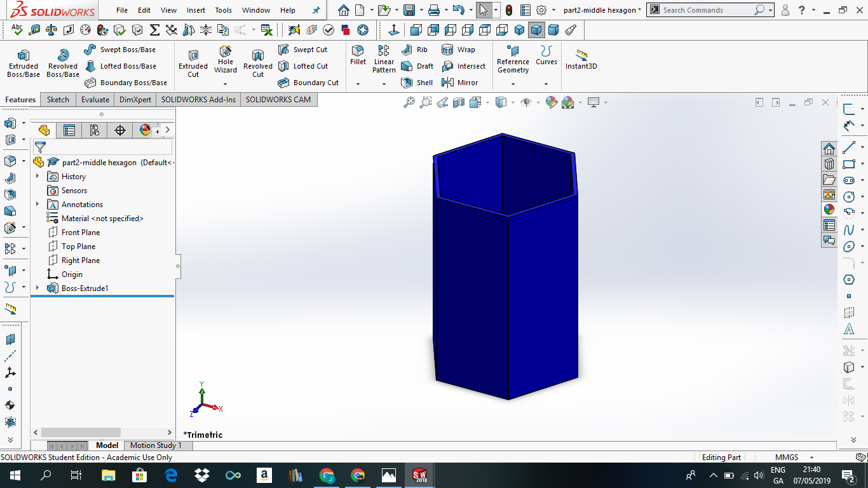Click the Lofted Cut feature

tap(303, 66)
